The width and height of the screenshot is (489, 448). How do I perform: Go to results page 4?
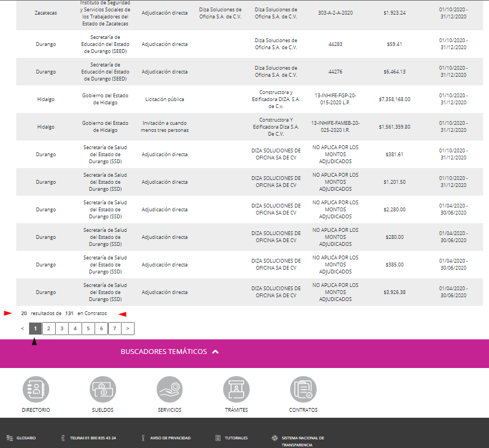[x=75, y=328]
